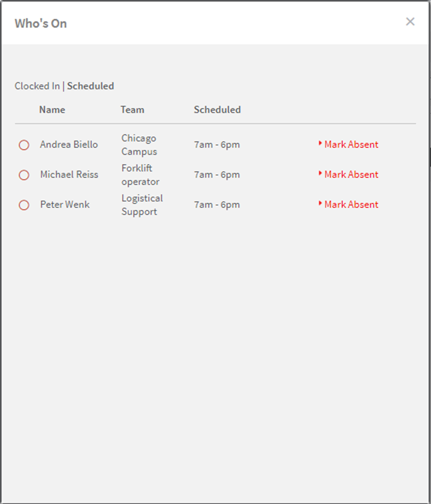Click the Team column header
431x504 pixels.
(x=132, y=110)
